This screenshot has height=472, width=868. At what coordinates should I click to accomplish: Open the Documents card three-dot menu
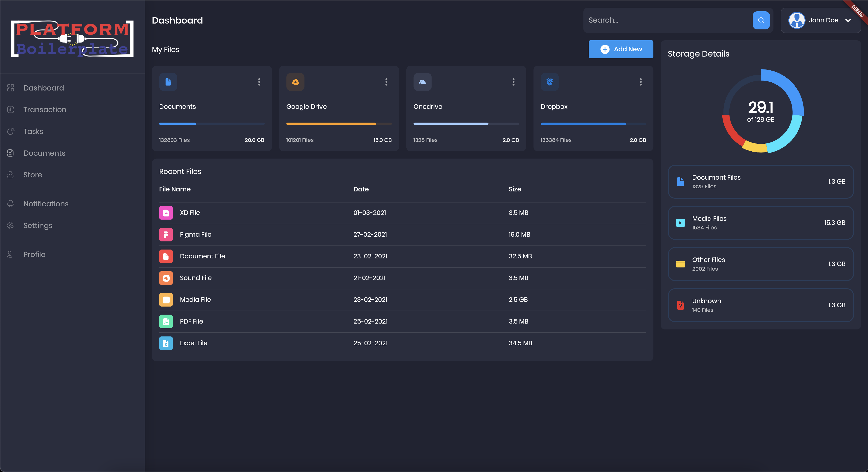(x=259, y=82)
